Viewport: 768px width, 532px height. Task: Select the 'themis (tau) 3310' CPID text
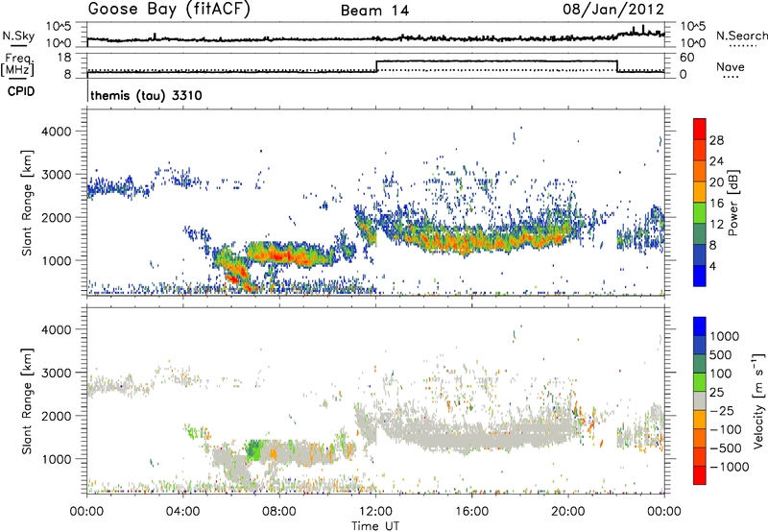tap(146, 95)
